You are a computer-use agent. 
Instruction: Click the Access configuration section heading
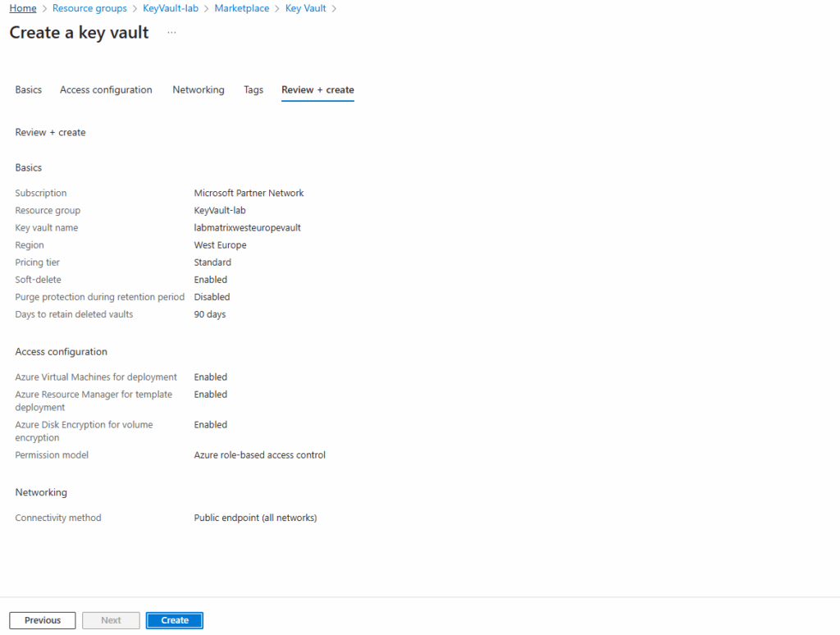[x=61, y=351]
